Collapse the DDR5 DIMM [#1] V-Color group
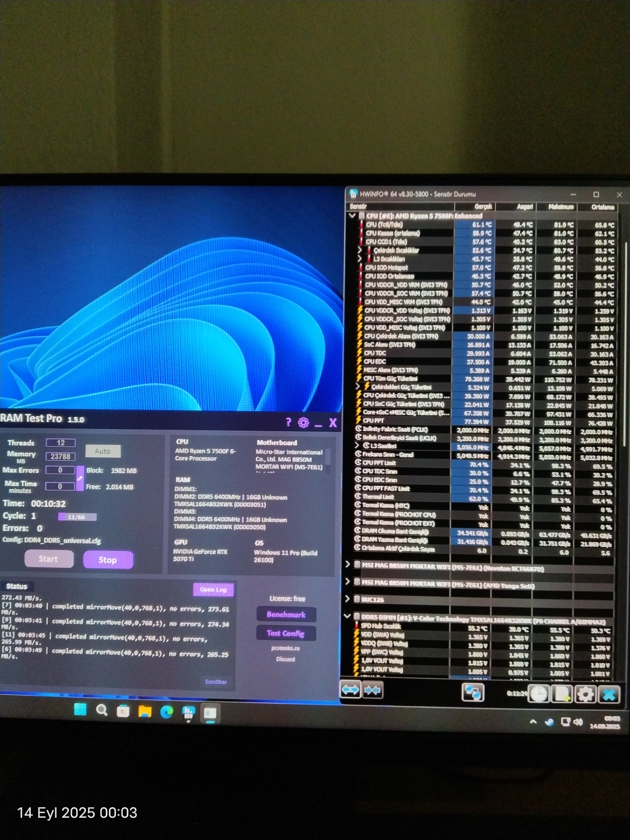The image size is (630, 840). (x=347, y=616)
